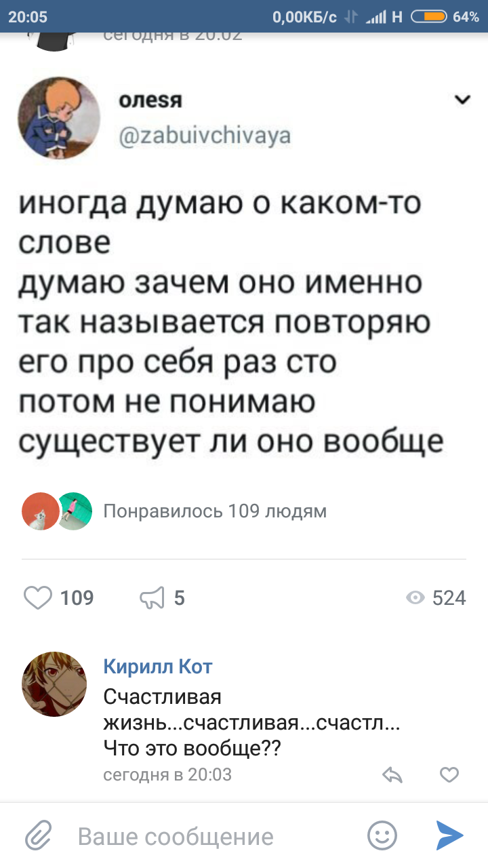Click the @zabuivchivaya handle
The image size is (488, 868).
tap(205, 136)
